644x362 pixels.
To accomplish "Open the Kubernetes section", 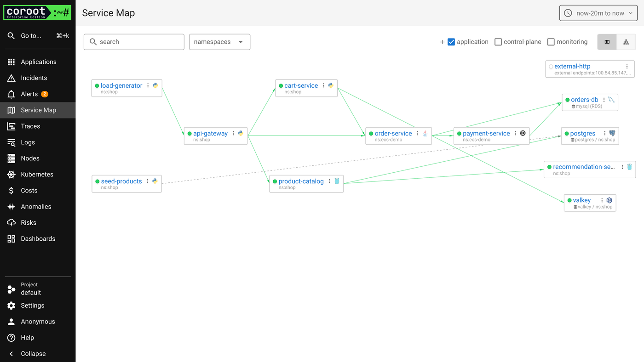I will pos(38,175).
